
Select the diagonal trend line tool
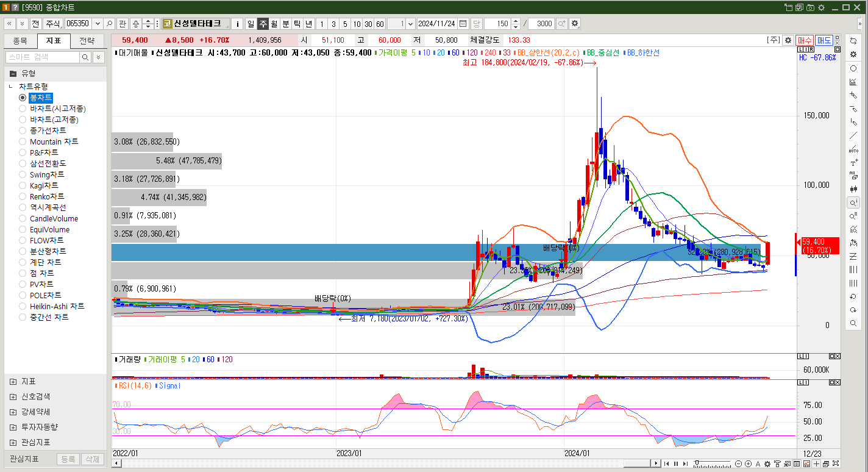coord(853,135)
